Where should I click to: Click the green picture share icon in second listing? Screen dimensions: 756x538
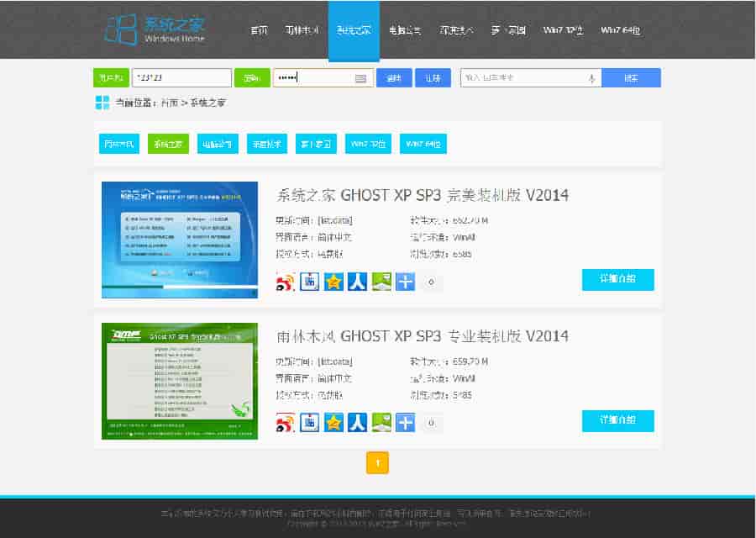382,423
